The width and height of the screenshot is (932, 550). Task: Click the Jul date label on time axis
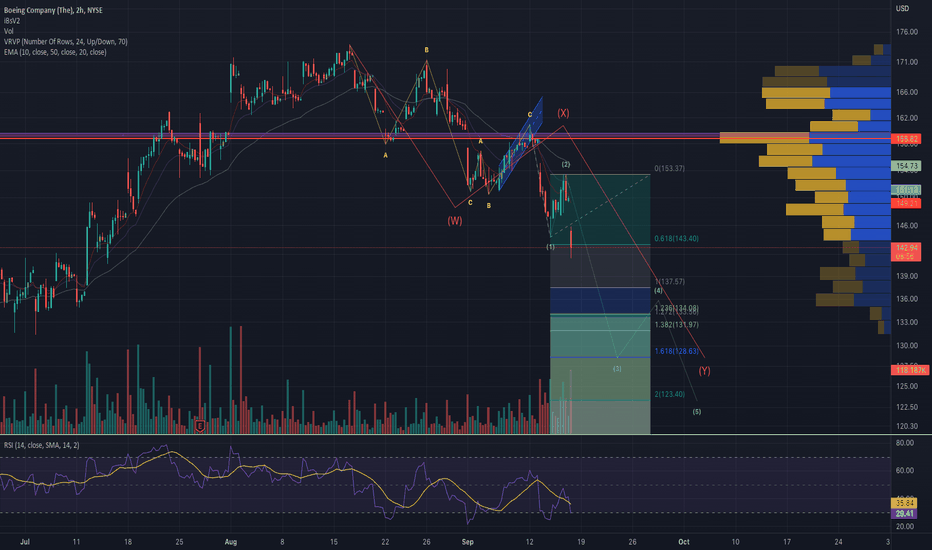25,542
